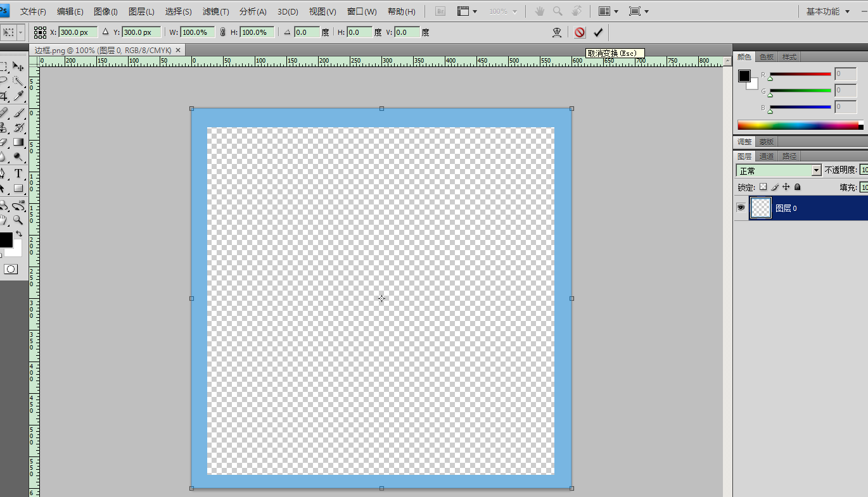Switch to the 路径 tab
This screenshot has width=868, height=497.
(789, 156)
